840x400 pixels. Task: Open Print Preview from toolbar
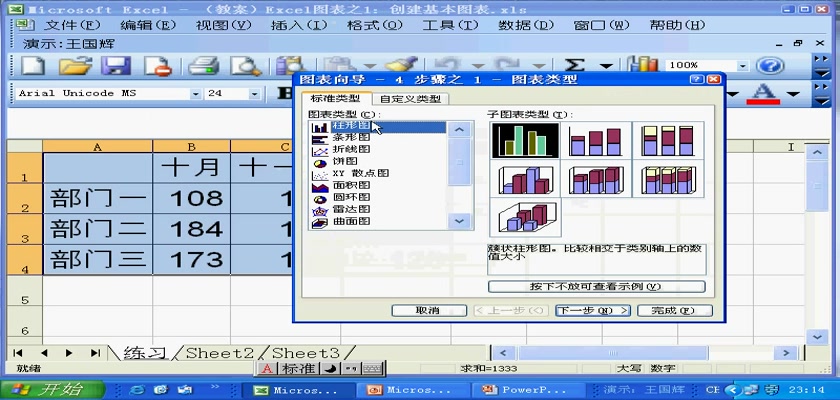click(245, 66)
